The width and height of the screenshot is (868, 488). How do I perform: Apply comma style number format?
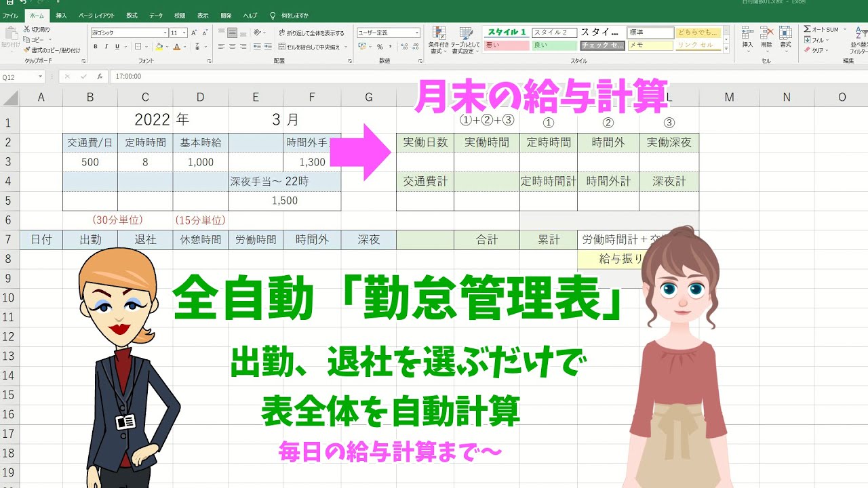(x=390, y=47)
